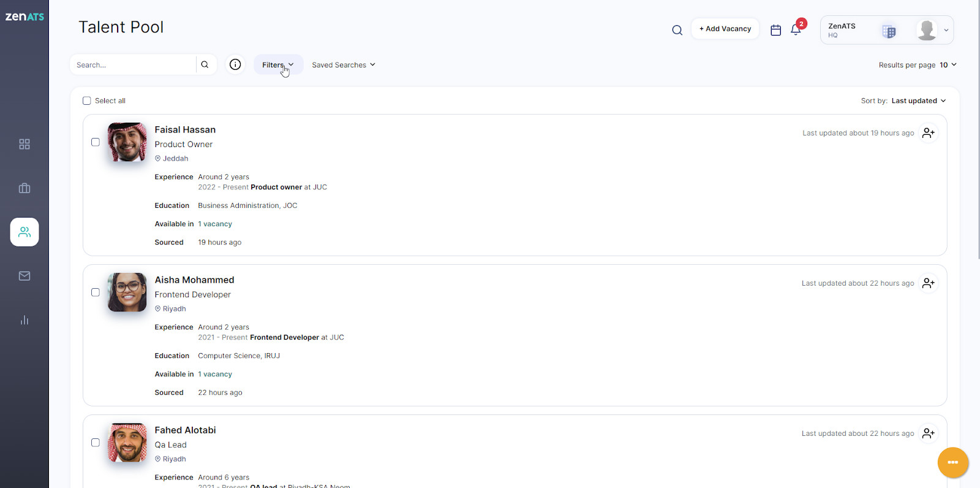Select Faisal Hassan's checkbox
Image resolution: width=980 pixels, height=488 pixels.
(x=96, y=142)
